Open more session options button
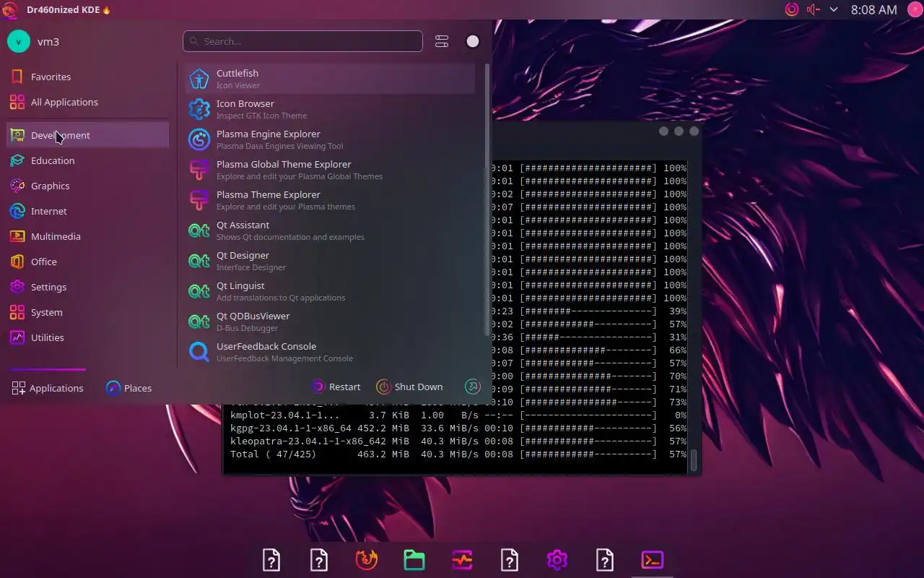This screenshot has height=578, width=924. [x=473, y=387]
